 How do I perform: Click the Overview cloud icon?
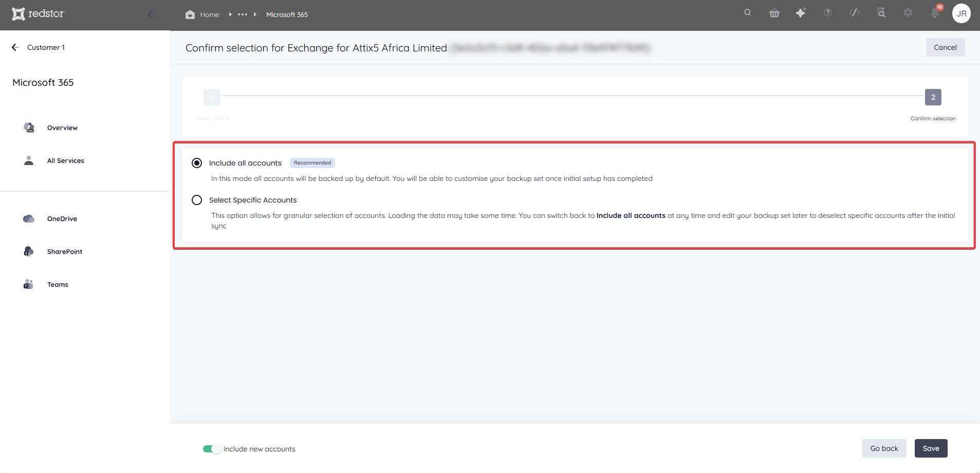[29, 128]
